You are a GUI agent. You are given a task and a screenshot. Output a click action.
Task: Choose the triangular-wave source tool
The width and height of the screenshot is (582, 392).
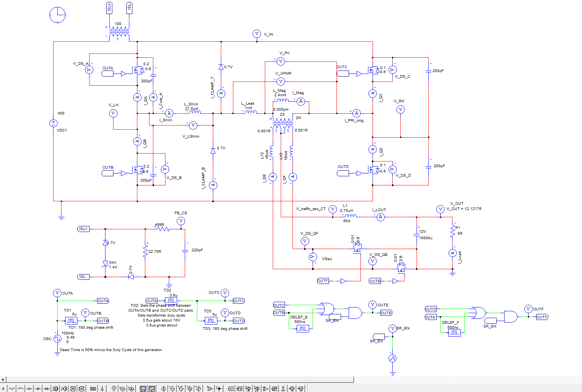(181, 388)
